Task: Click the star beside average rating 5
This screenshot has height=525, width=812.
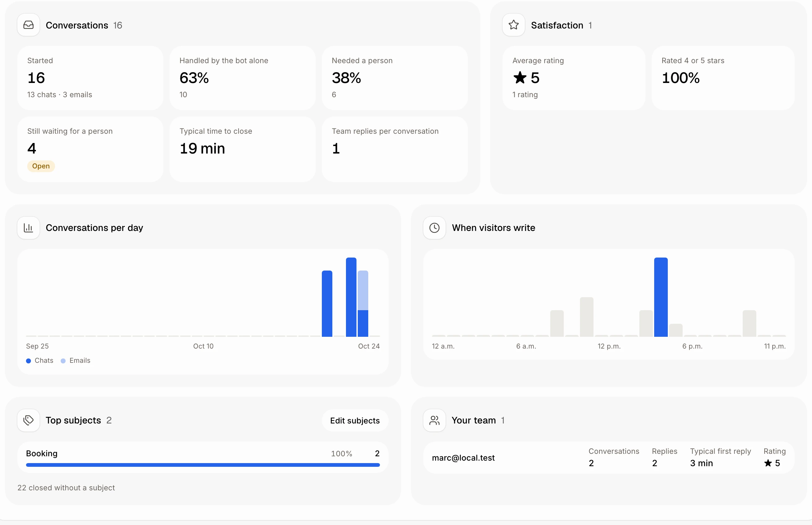Action: pos(520,77)
